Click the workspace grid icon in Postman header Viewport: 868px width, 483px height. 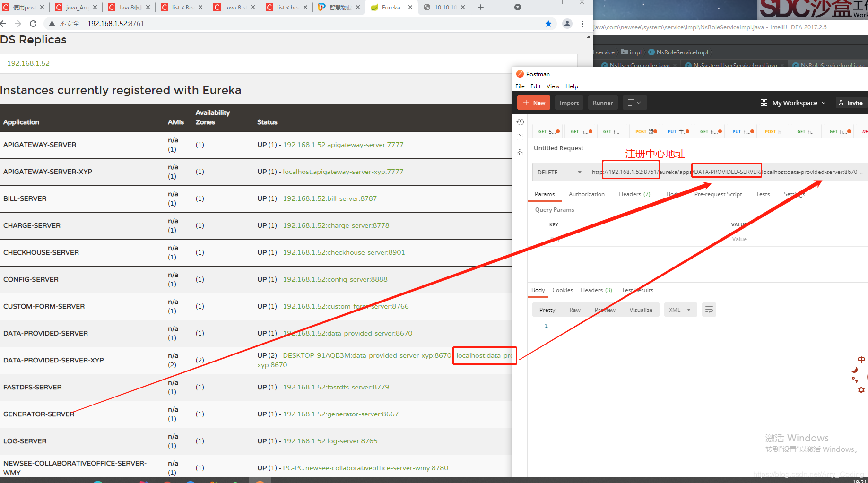tap(764, 103)
